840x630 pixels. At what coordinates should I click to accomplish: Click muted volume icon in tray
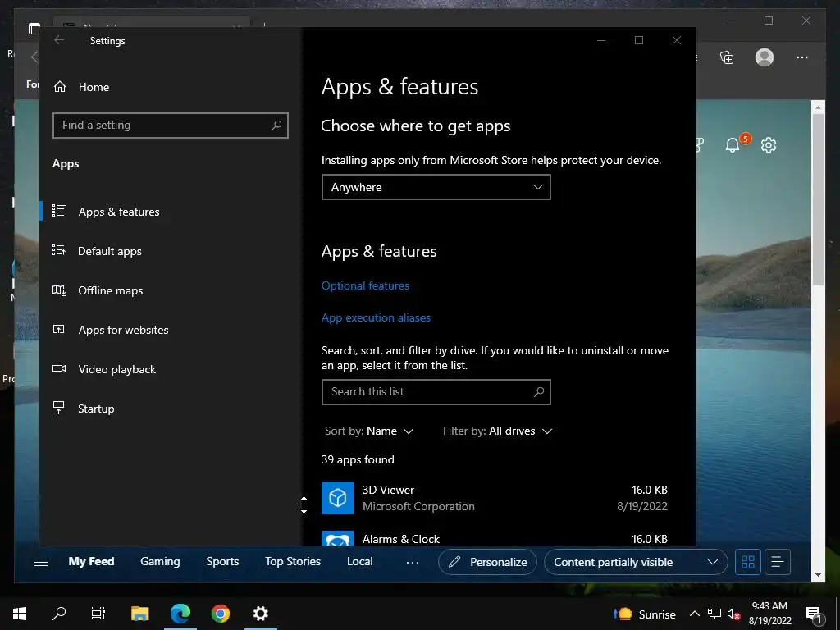pos(734,614)
